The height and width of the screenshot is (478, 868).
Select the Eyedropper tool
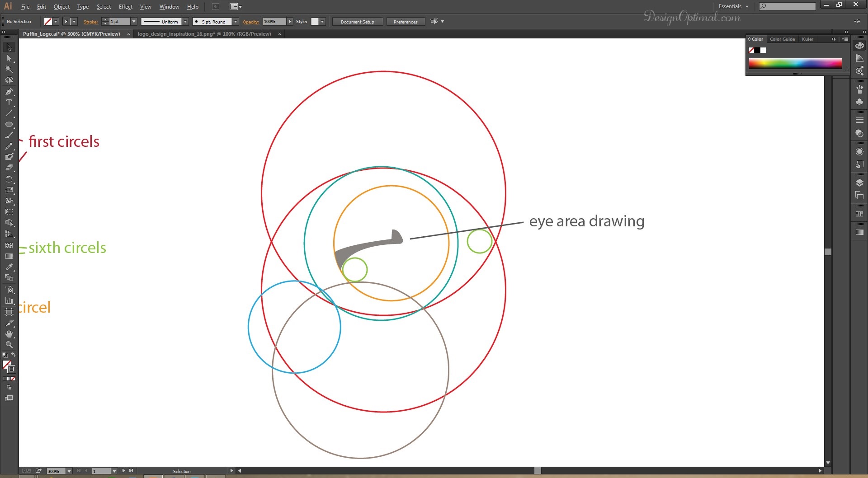coord(9,267)
